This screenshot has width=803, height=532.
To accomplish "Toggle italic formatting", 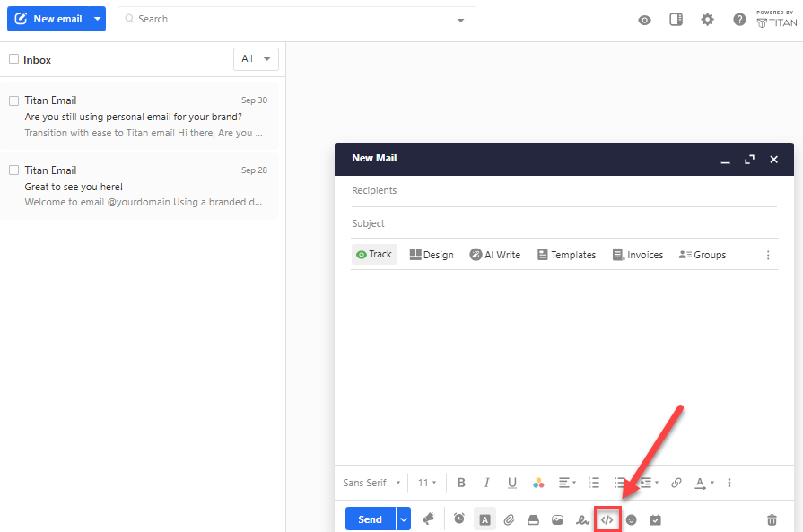I will click(486, 483).
